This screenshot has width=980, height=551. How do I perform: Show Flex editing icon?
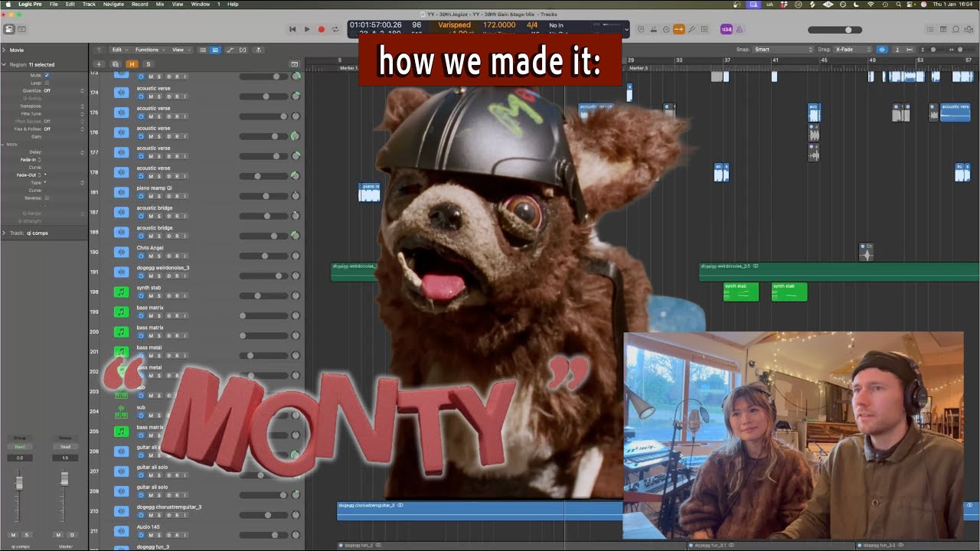pos(243,50)
